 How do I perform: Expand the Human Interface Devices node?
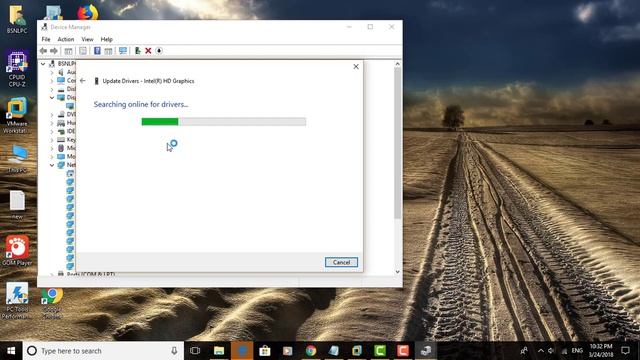(52, 123)
